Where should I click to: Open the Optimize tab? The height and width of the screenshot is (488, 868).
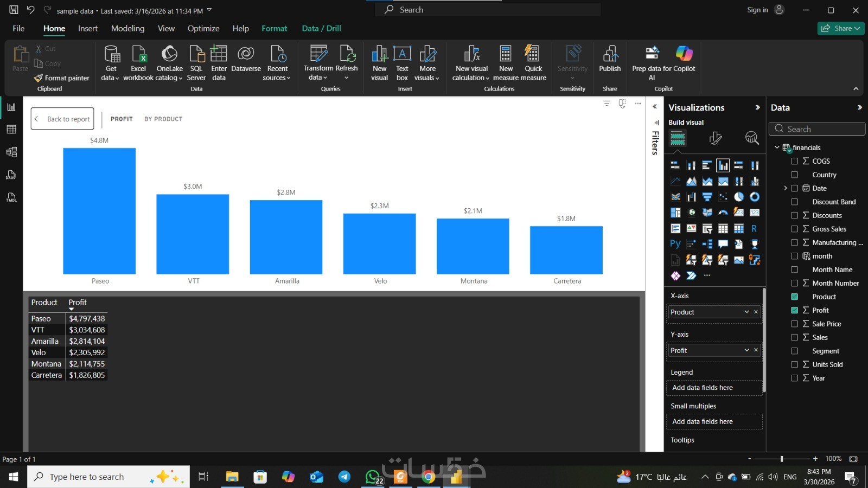[x=203, y=28]
